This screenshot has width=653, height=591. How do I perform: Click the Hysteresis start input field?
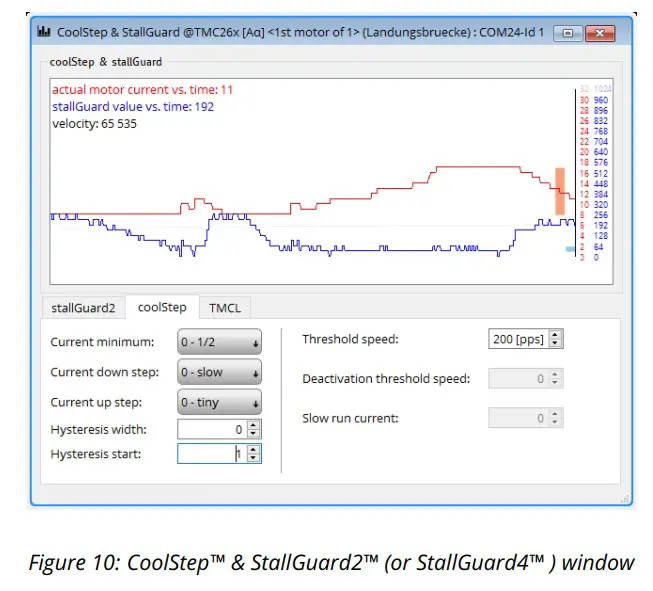pos(212,454)
